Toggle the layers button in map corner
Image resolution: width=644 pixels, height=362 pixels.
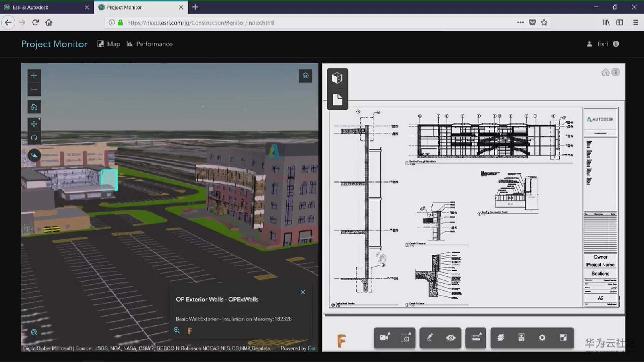(x=305, y=76)
